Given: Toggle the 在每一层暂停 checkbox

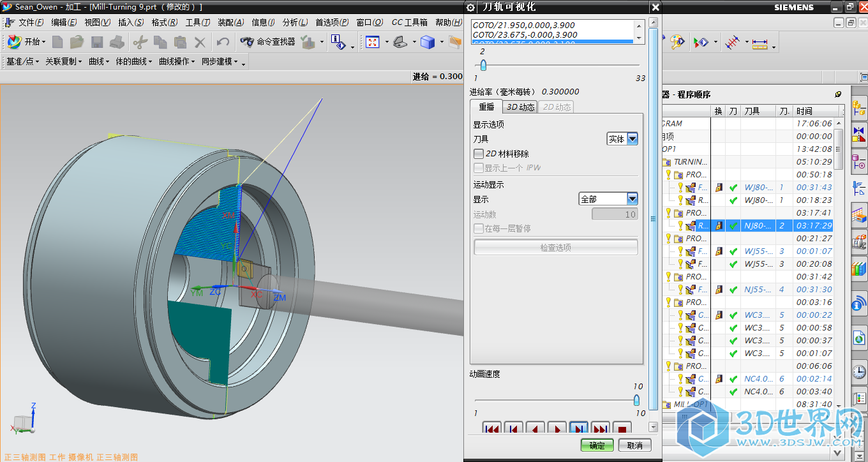Looking at the screenshot, I should 479,228.
